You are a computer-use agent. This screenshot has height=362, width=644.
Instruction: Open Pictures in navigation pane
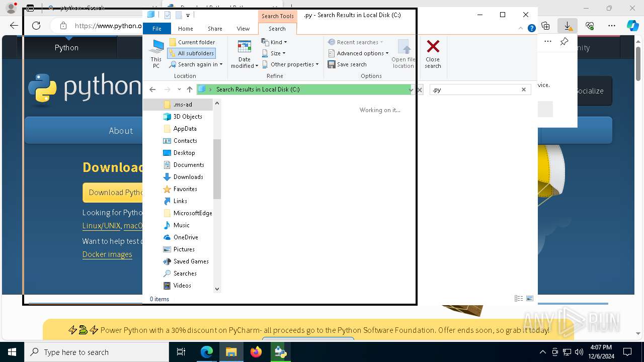pyautogui.click(x=179, y=249)
